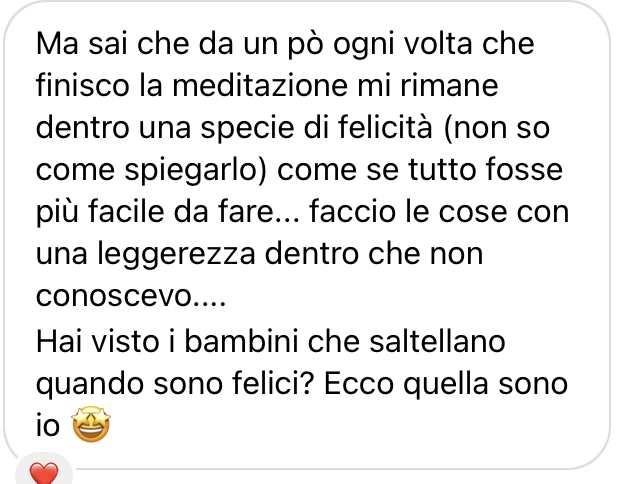This screenshot has height=484, width=635.
Task: Click the star-eyes emoji after 'io'
Action: 91,424
